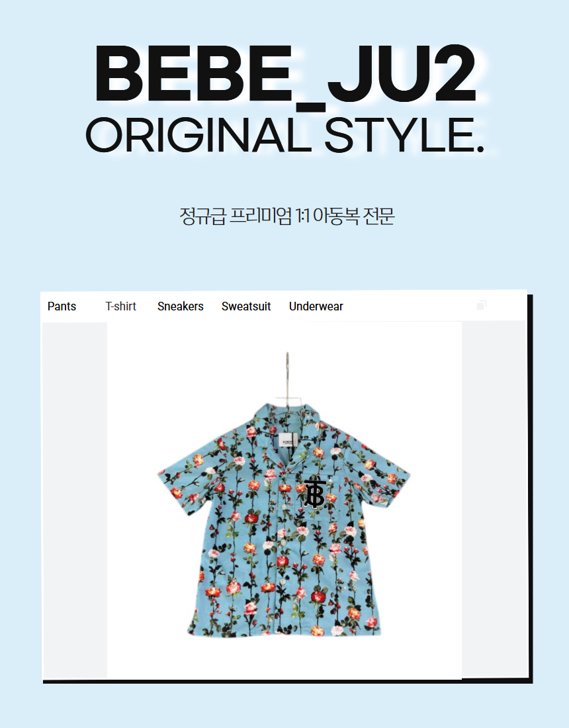Go to the Underwear tab
The height and width of the screenshot is (728, 569).
[316, 306]
